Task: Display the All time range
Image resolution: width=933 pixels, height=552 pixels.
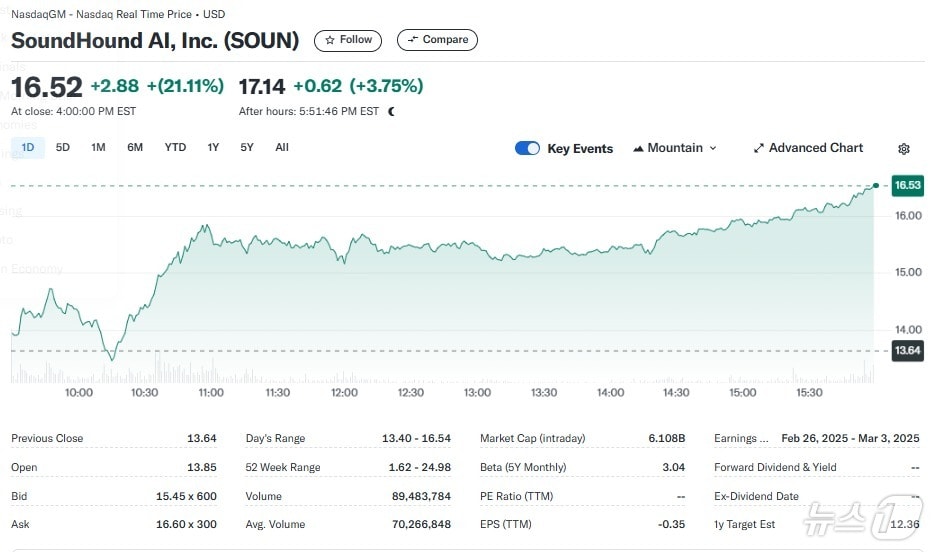Action: pyautogui.click(x=282, y=148)
